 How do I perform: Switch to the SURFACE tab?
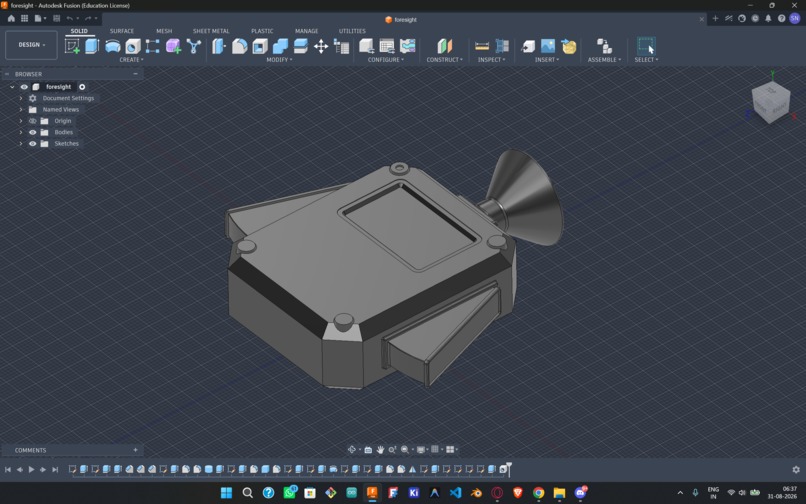[122, 31]
